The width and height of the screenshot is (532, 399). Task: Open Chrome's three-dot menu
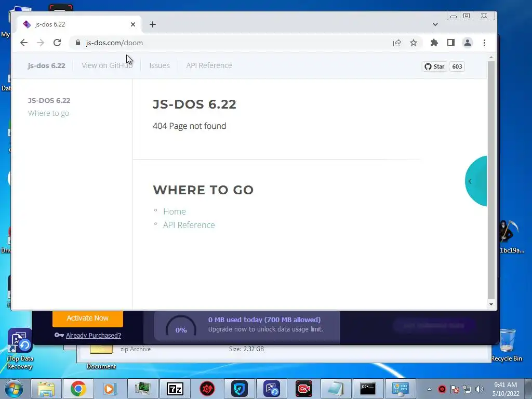click(x=484, y=43)
